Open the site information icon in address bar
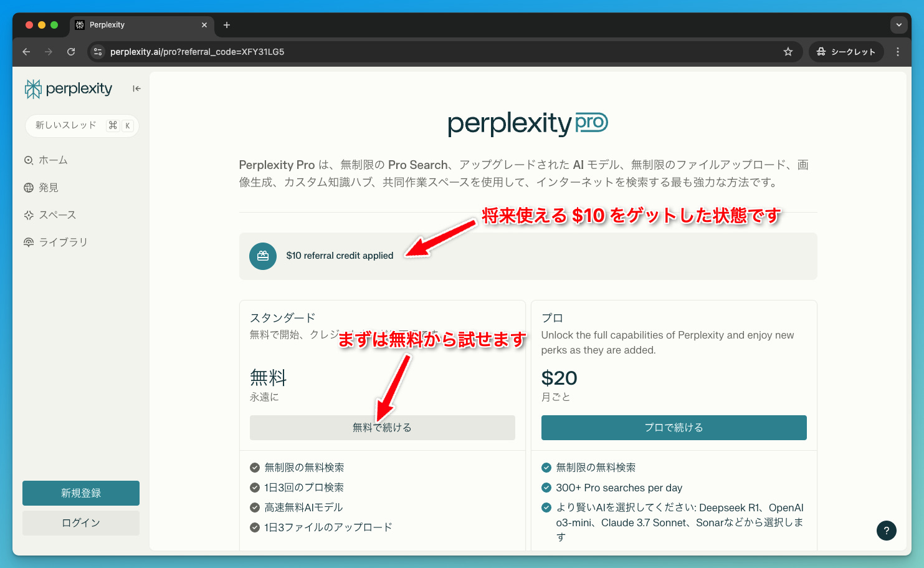 (98, 52)
